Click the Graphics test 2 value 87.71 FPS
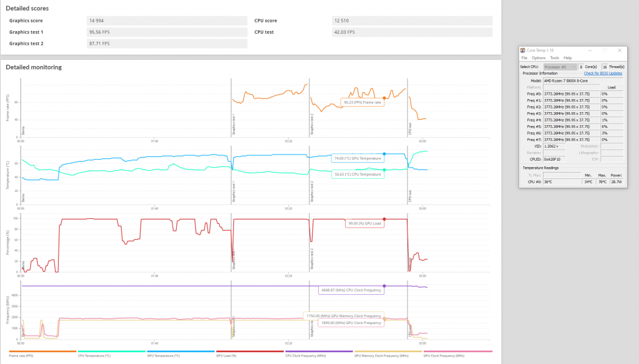Screen dimensions: 639x364 (167, 44)
